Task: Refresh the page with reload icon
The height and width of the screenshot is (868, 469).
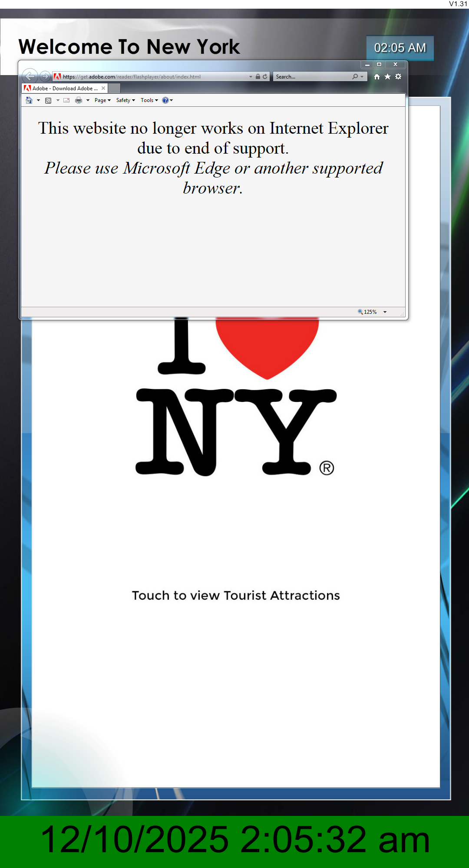Action: (265, 76)
